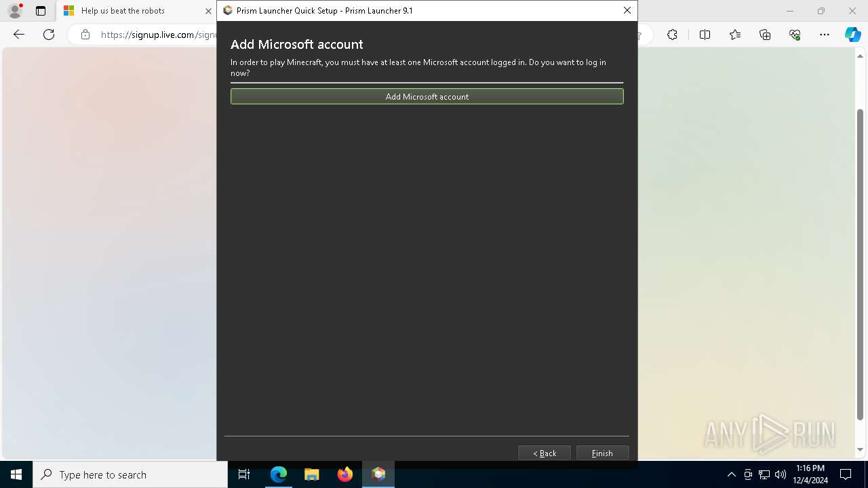Toggle Edge split screen view

705,35
